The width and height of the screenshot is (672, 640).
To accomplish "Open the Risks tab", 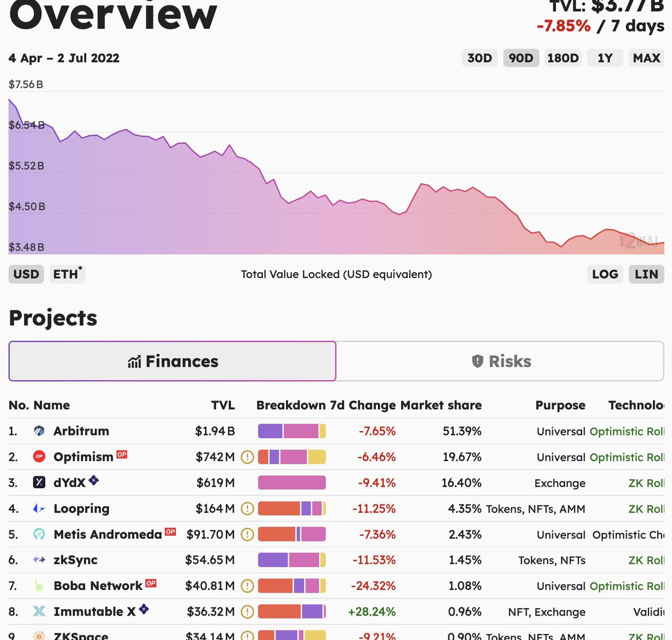I will coord(500,361).
